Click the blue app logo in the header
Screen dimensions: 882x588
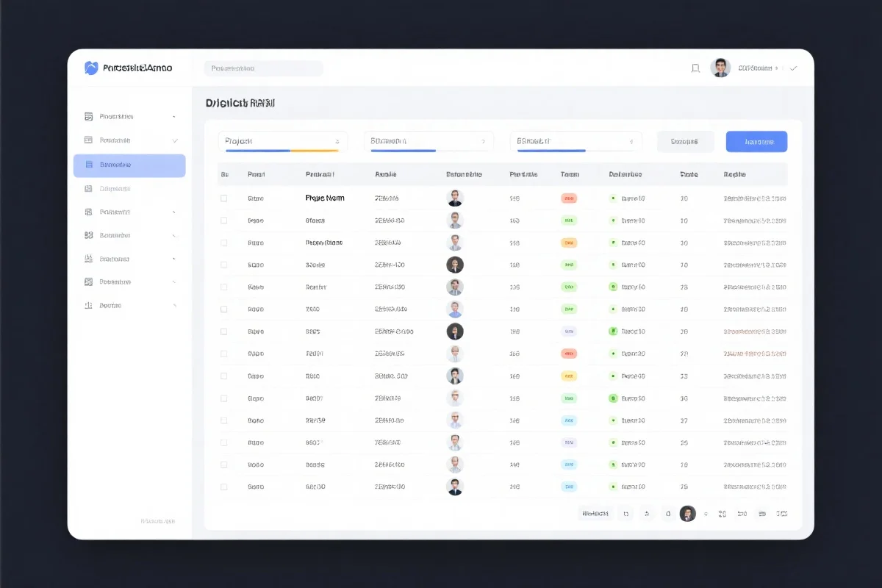click(91, 68)
